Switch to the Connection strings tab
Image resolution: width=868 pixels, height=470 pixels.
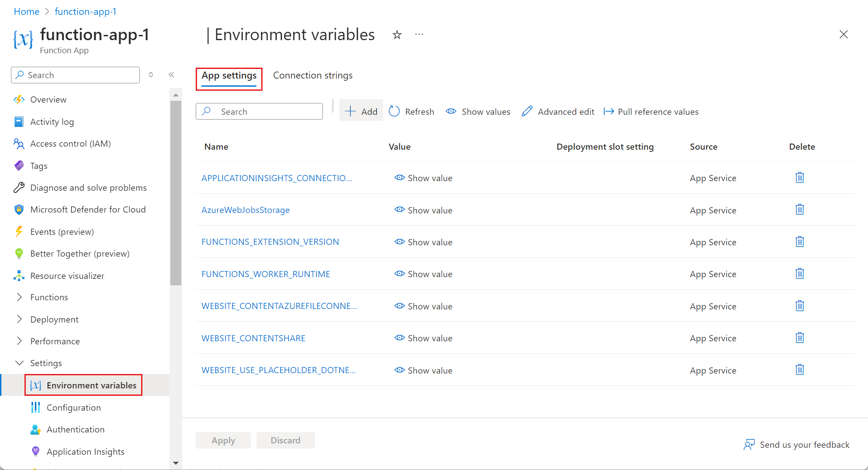[313, 75]
